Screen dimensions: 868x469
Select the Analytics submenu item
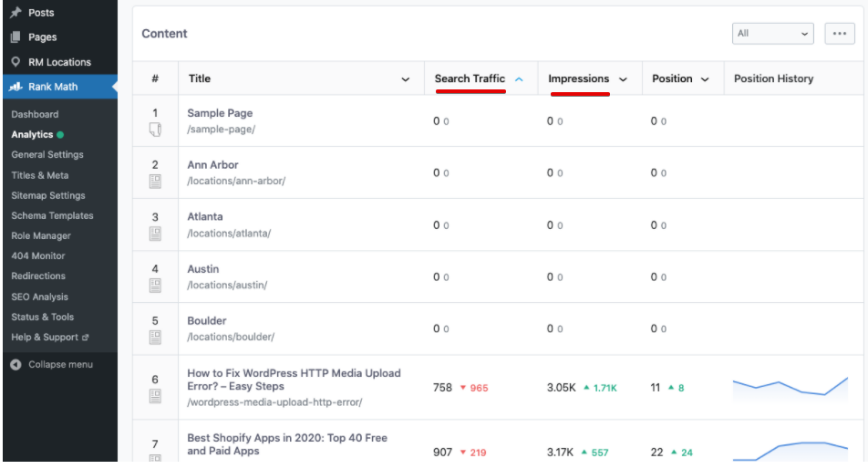click(32, 134)
